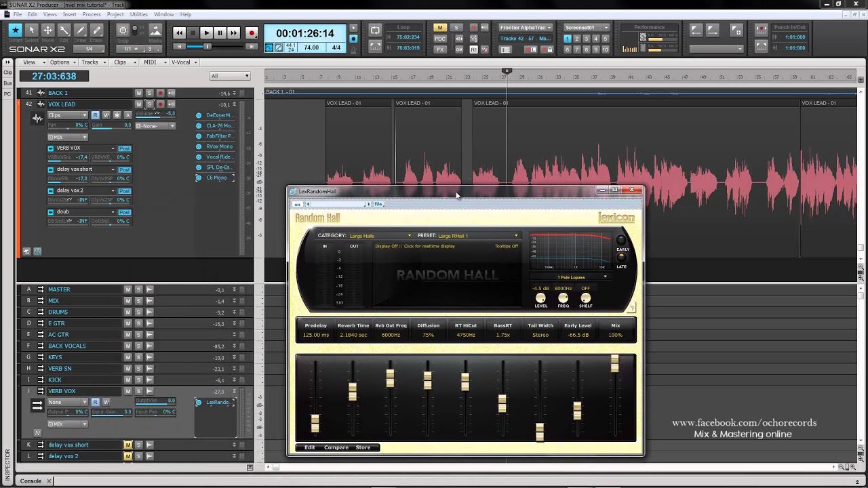Image resolution: width=868 pixels, height=488 pixels.
Task: Open the Process menu
Action: point(92,14)
